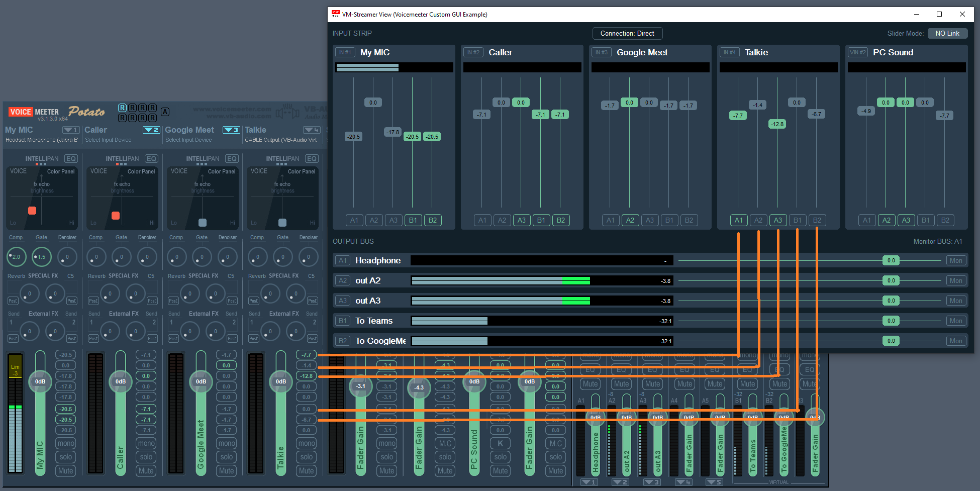The image size is (980, 491).
Task: Toggle A3 routing on PC Sound streamer strip
Action: coord(906,220)
